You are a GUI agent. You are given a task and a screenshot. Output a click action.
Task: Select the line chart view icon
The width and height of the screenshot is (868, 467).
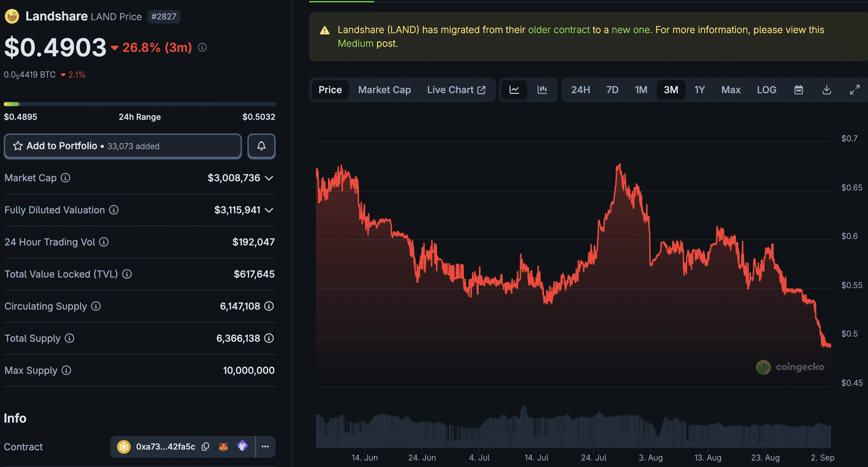pyautogui.click(x=514, y=90)
